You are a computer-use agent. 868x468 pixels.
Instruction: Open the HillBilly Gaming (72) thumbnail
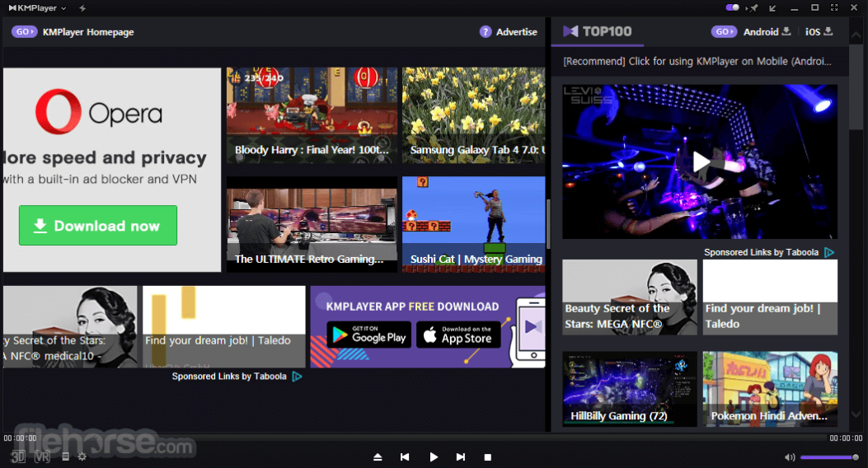630,389
